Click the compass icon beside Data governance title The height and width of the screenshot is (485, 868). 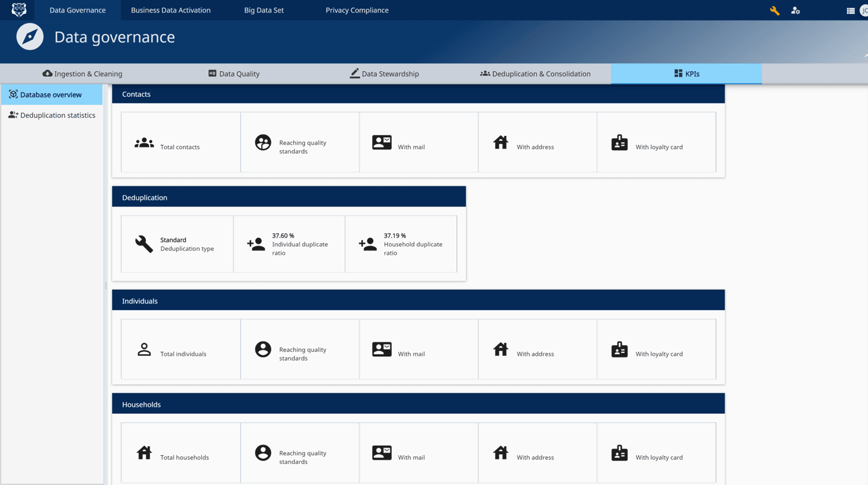[x=30, y=37]
